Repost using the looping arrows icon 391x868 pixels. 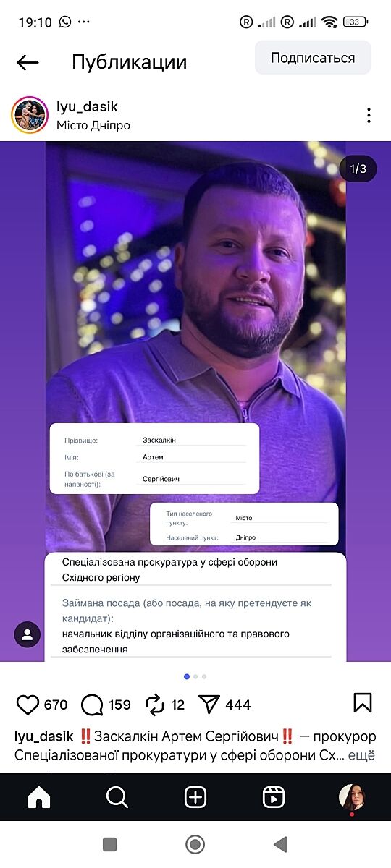[156, 704]
